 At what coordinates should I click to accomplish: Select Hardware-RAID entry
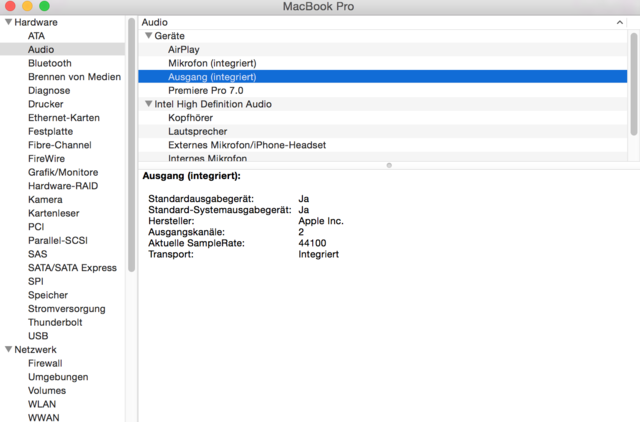tap(63, 186)
